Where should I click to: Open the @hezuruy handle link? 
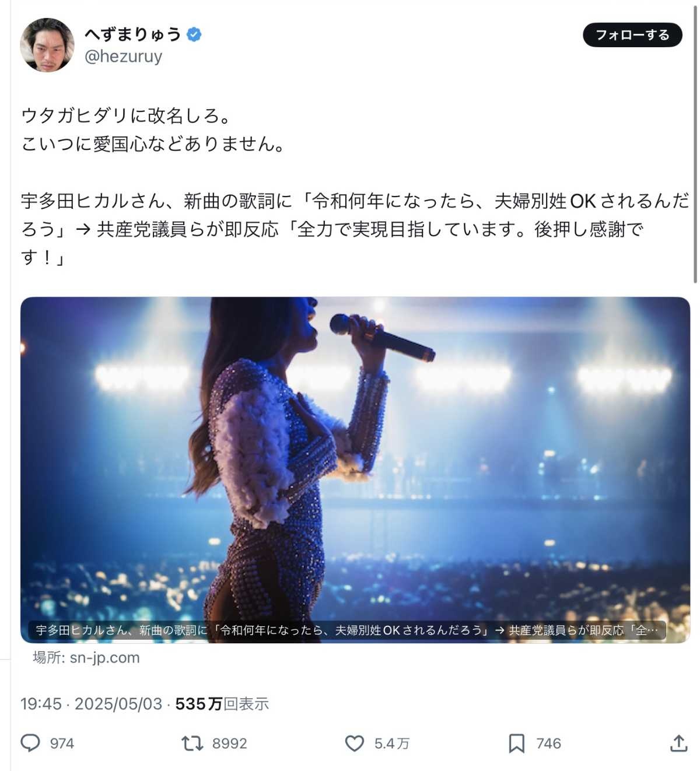[124, 57]
